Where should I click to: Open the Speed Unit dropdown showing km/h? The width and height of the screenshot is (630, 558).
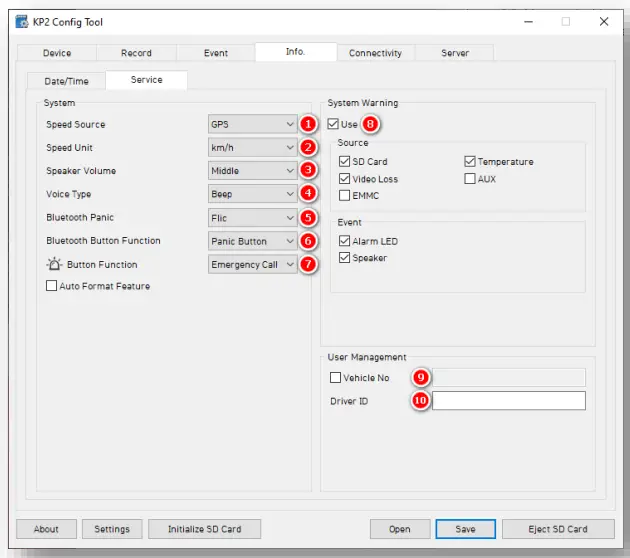point(253,147)
